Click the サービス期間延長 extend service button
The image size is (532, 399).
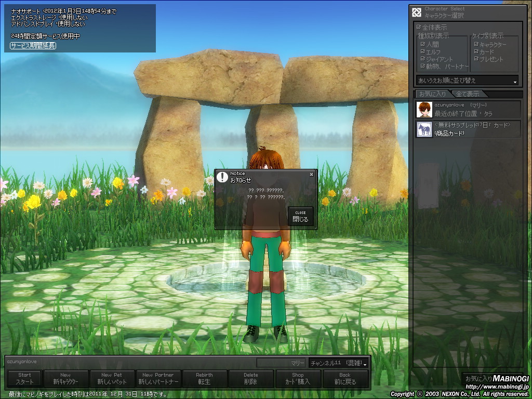[x=33, y=46]
